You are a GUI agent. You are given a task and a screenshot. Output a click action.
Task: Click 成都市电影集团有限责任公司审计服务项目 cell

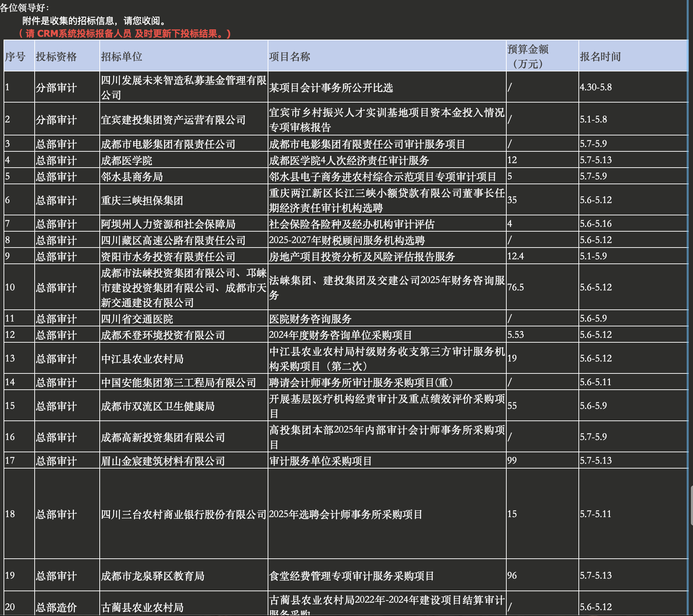(x=387, y=144)
